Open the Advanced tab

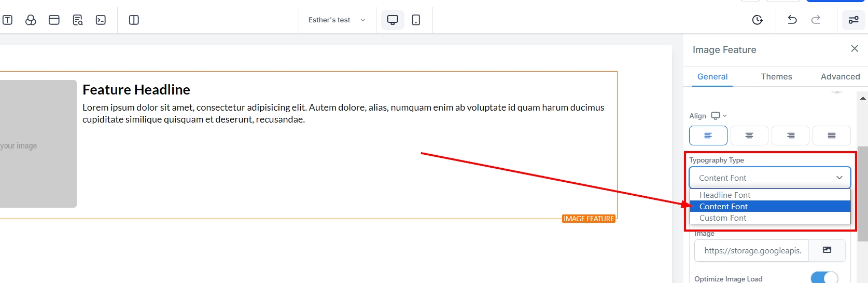coord(840,76)
